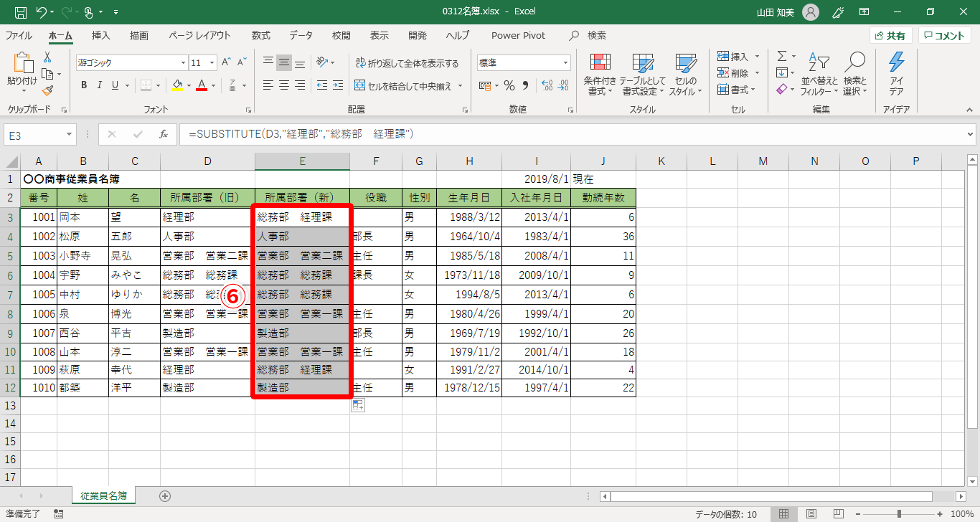Toggle underline formatting
980x522 pixels.
coord(116,85)
